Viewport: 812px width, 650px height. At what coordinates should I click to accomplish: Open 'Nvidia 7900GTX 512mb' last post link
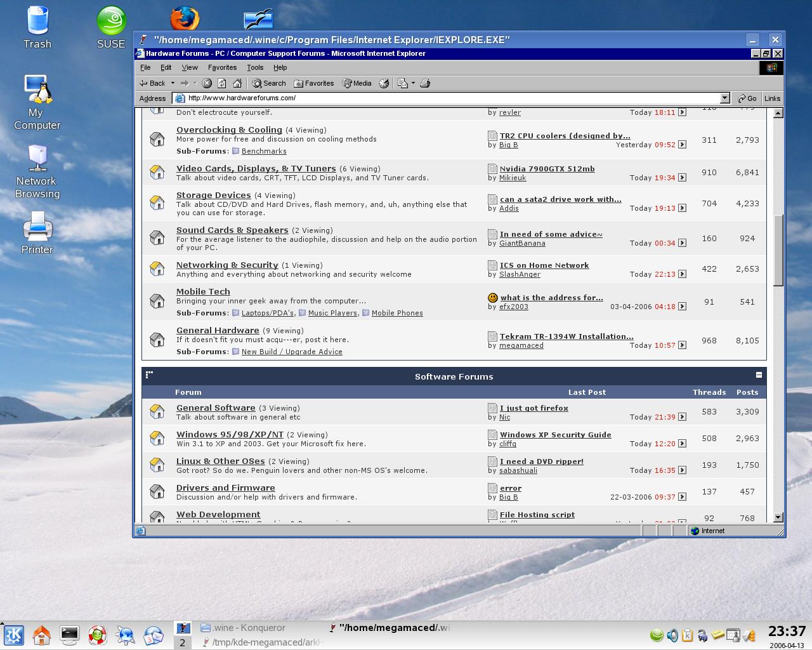pos(547,169)
